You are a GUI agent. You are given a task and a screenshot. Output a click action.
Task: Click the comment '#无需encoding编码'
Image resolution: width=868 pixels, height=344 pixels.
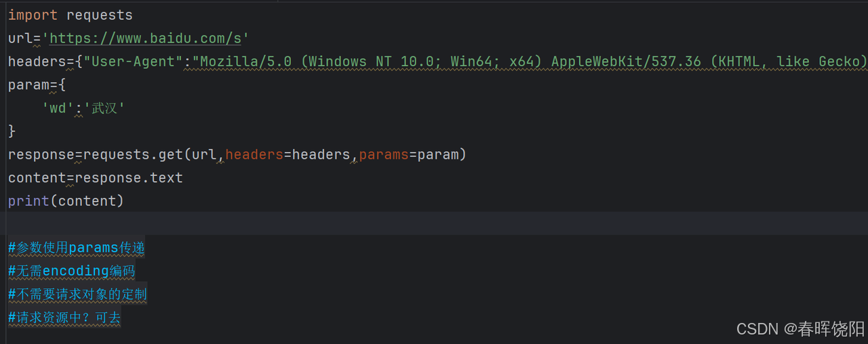[72, 271]
